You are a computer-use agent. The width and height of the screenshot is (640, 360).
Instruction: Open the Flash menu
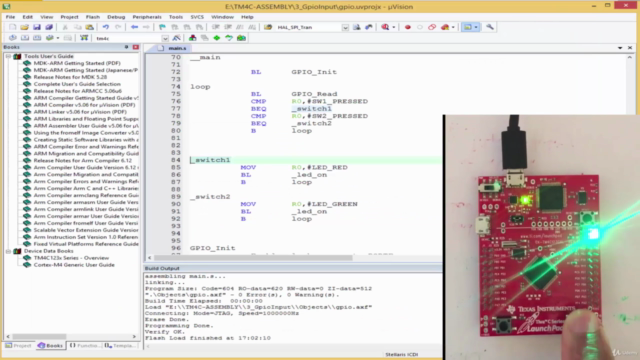click(93, 17)
